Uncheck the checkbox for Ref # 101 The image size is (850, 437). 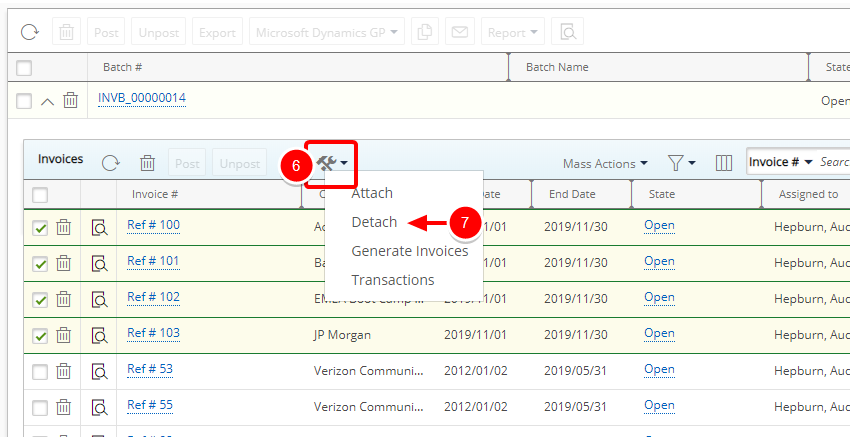click(40, 264)
